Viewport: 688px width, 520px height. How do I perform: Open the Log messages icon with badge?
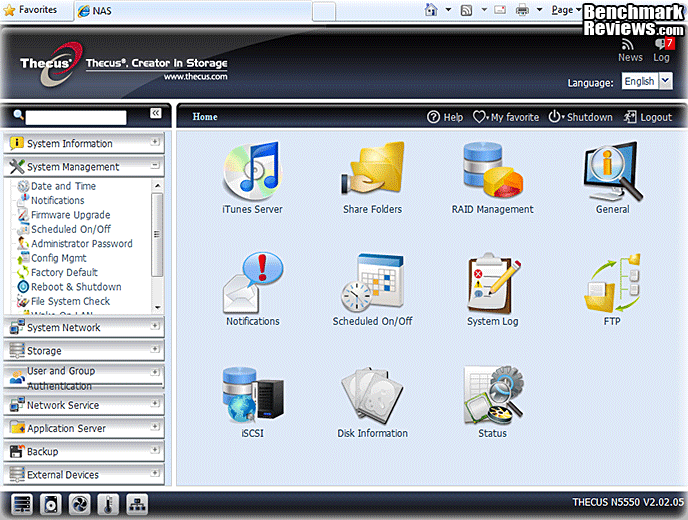coord(663,43)
